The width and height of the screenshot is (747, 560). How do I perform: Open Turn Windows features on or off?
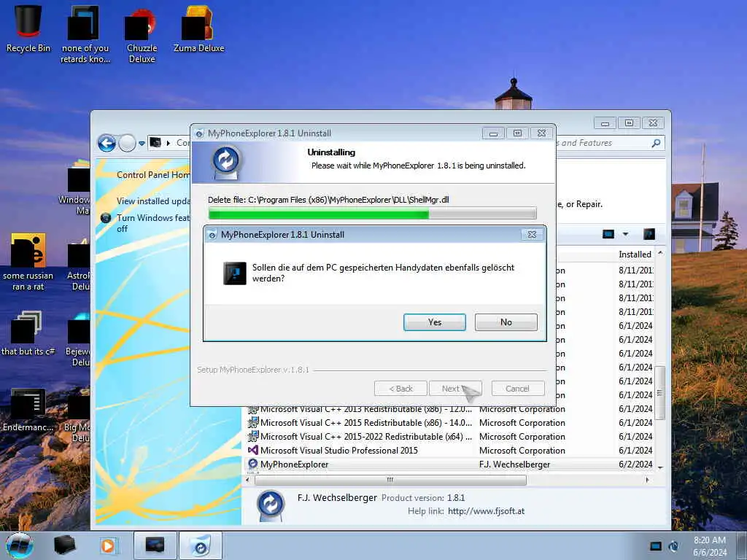(153, 223)
